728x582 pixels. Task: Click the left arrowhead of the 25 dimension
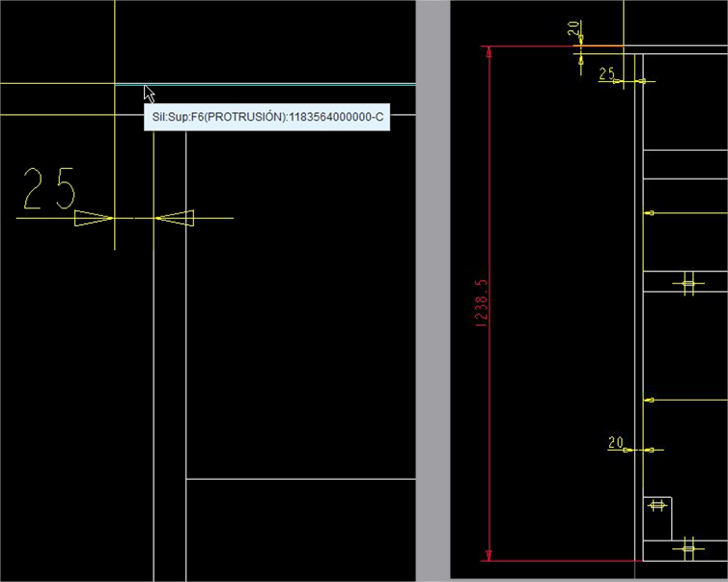click(x=94, y=218)
